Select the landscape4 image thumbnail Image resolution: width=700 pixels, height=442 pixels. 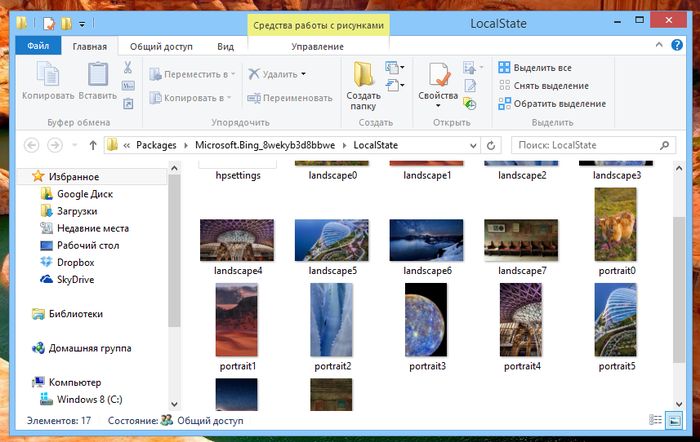point(238,240)
